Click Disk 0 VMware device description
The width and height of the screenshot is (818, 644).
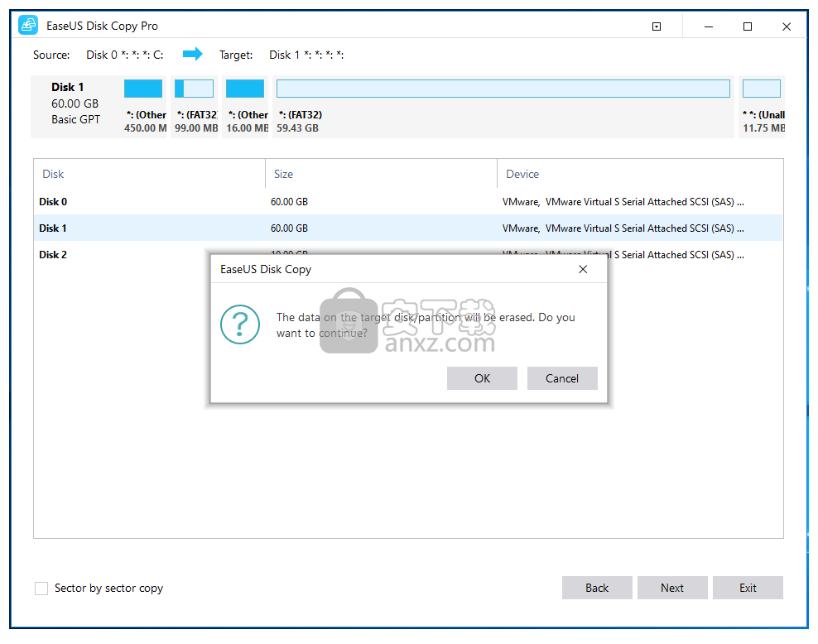coord(623,202)
